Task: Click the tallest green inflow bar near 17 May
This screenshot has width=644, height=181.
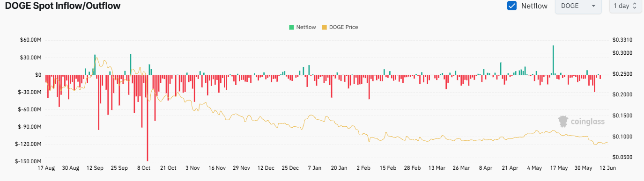Action: click(x=553, y=60)
